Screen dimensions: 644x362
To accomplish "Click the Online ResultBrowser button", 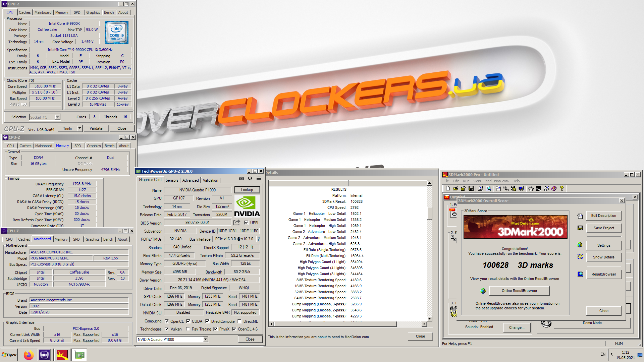I will (x=519, y=291).
